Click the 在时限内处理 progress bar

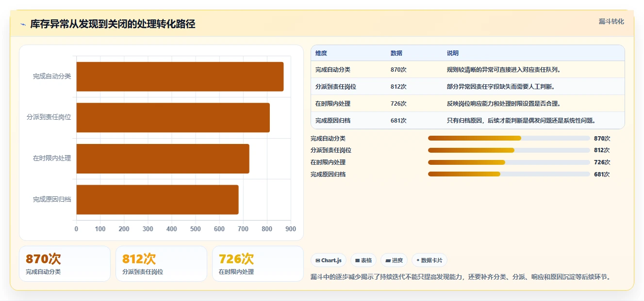pos(509,162)
